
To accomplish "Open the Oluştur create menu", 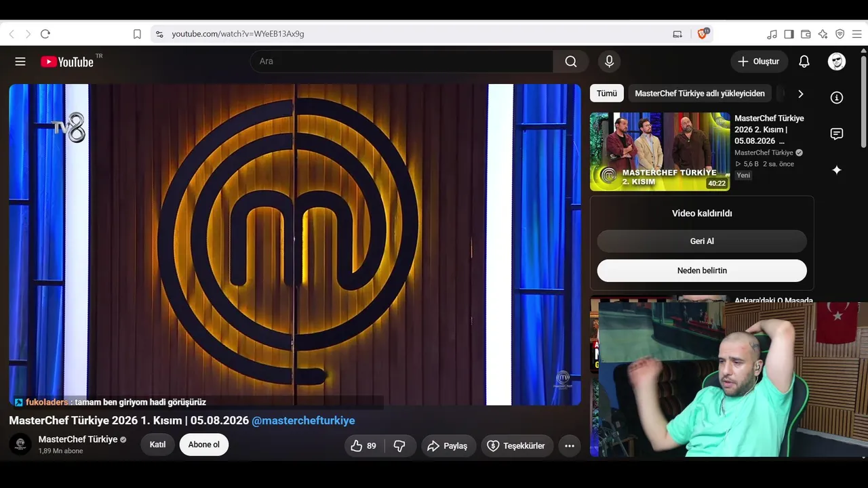I will tap(759, 62).
